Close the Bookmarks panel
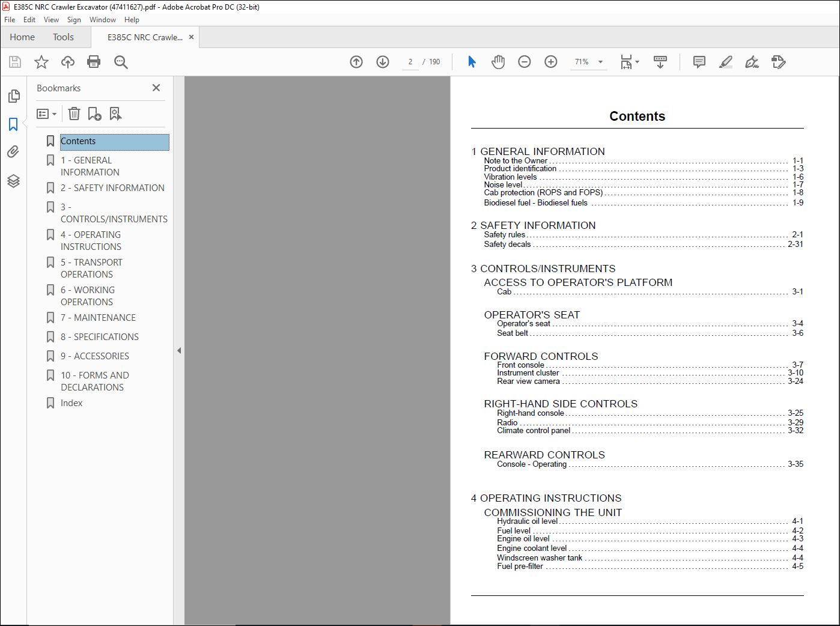 pos(156,88)
